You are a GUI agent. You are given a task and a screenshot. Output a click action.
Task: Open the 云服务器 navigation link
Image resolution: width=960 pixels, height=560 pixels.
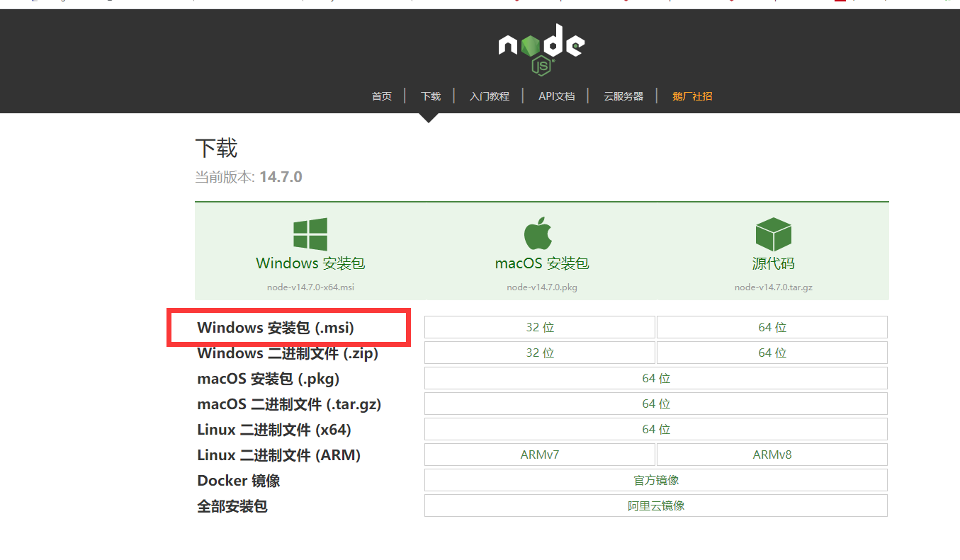tap(623, 96)
